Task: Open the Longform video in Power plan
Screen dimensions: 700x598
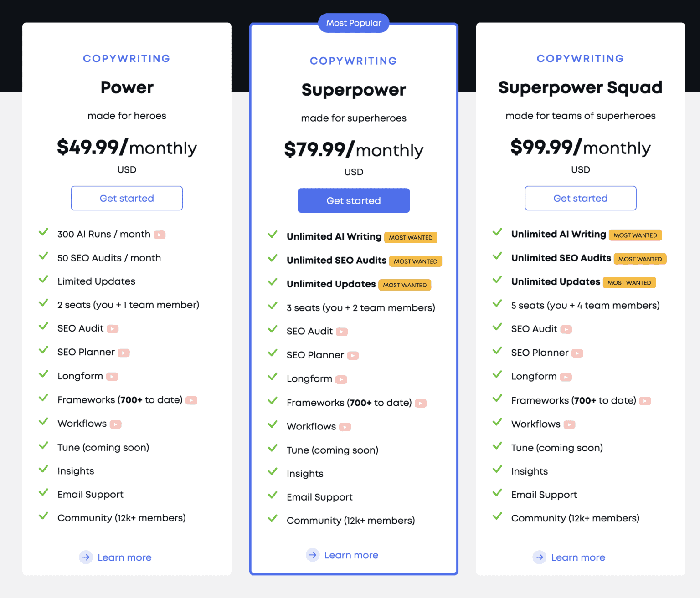Action: point(113,376)
